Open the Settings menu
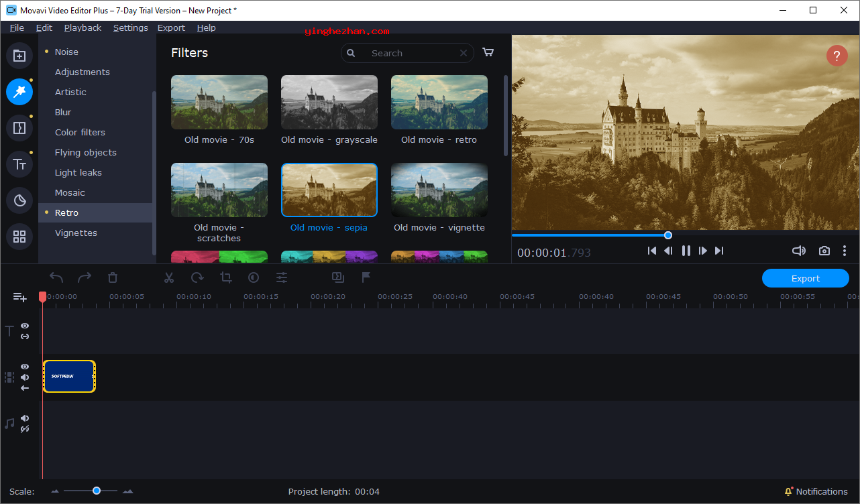860x504 pixels. click(x=131, y=27)
